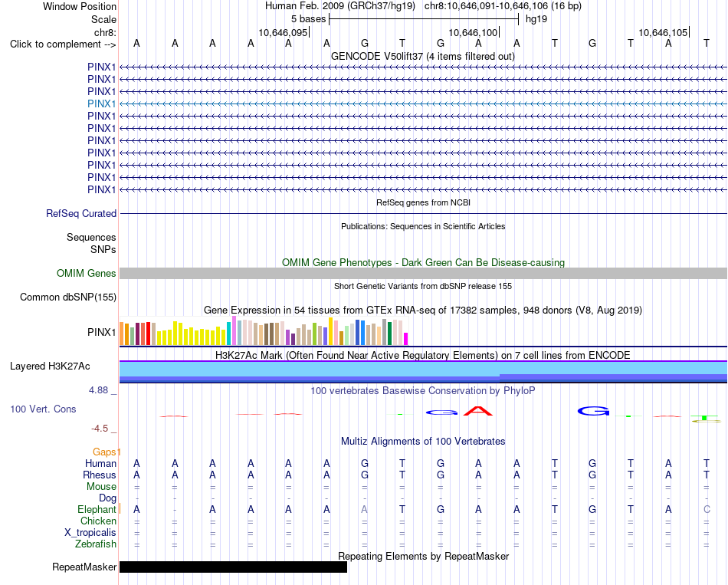Click the gray OMIM Genes bar

click(x=423, y=273)
